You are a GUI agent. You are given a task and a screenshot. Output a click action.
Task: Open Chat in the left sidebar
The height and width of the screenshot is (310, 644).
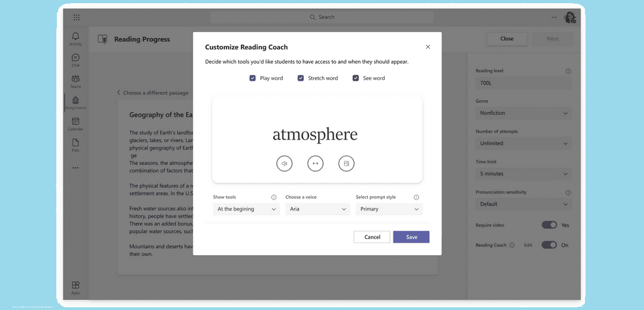coord(76,60)
